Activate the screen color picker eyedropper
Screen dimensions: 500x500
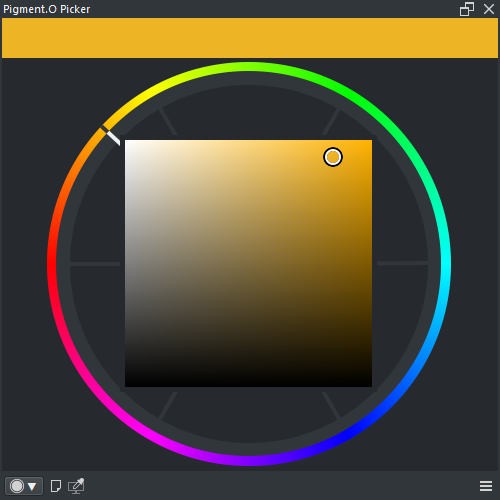[76, 486]
